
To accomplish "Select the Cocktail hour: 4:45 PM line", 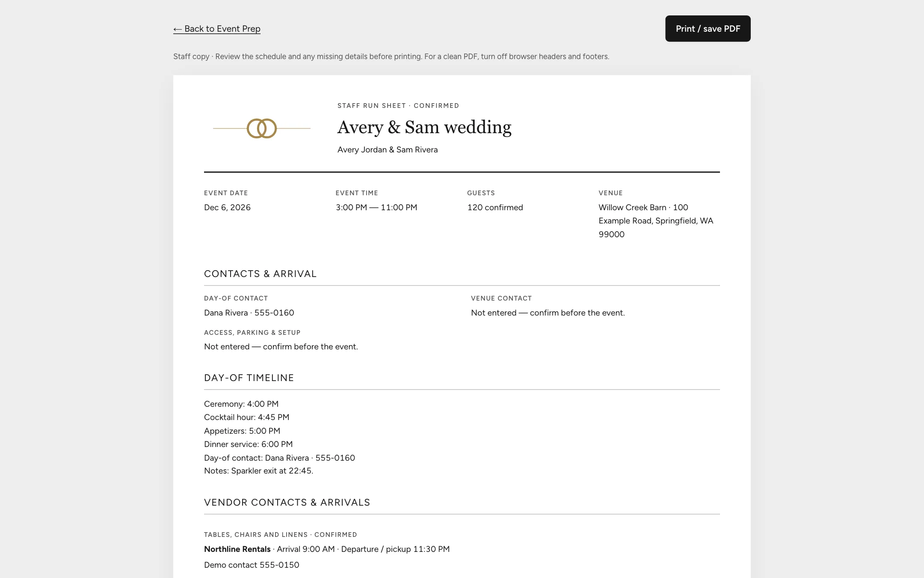I will [247, 417].
